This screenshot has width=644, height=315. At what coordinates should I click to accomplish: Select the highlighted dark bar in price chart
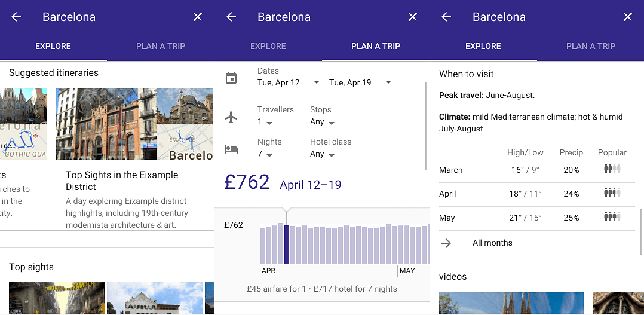click(x=287, y=244)
